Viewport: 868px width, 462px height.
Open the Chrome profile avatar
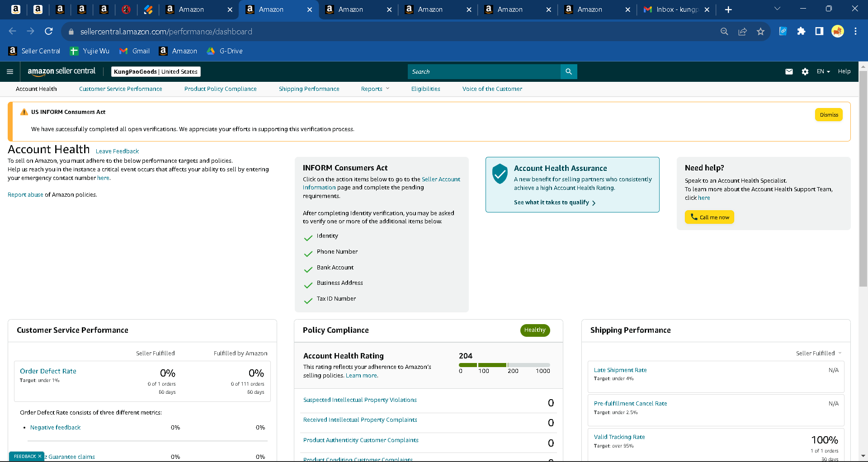838,31
